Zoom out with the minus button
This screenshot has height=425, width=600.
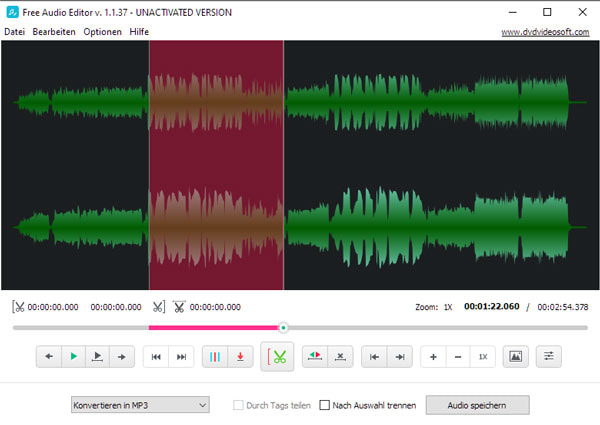457,356
